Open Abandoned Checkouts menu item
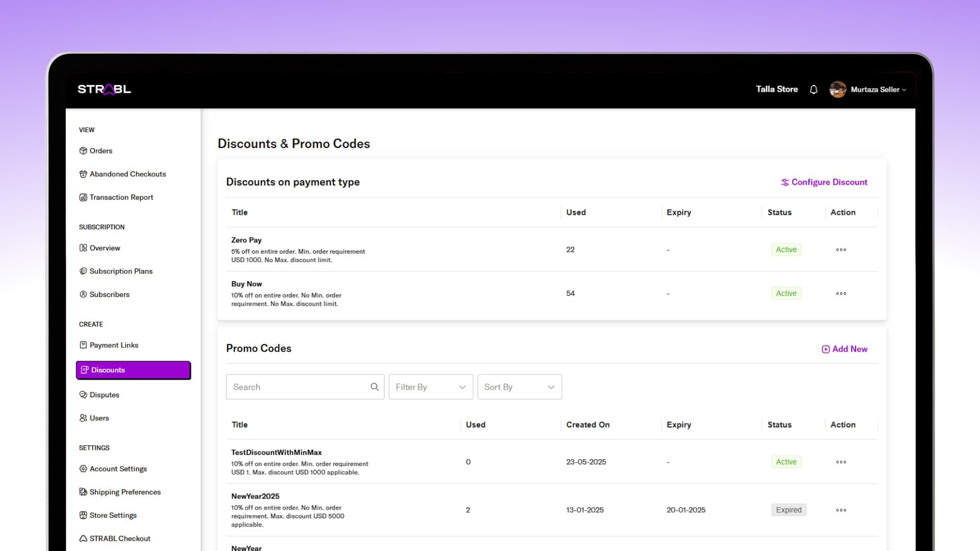980x551 pixels. (128, 174)
